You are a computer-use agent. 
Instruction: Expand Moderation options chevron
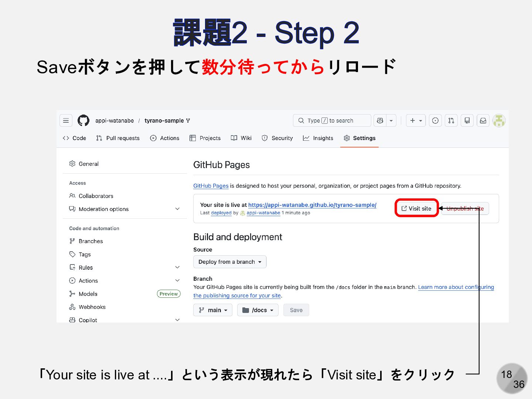click(177, 209)
